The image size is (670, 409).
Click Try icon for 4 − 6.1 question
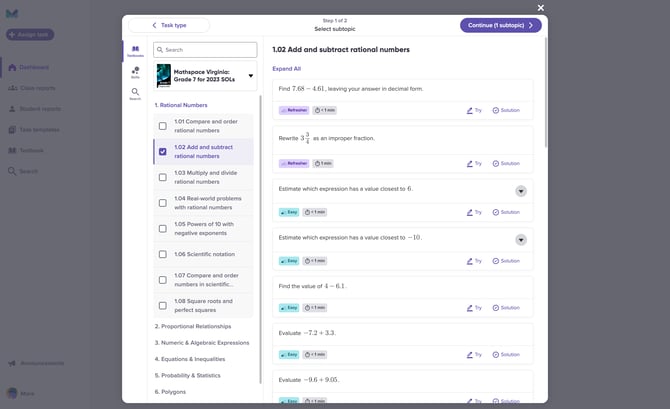[x=474, y=308]
